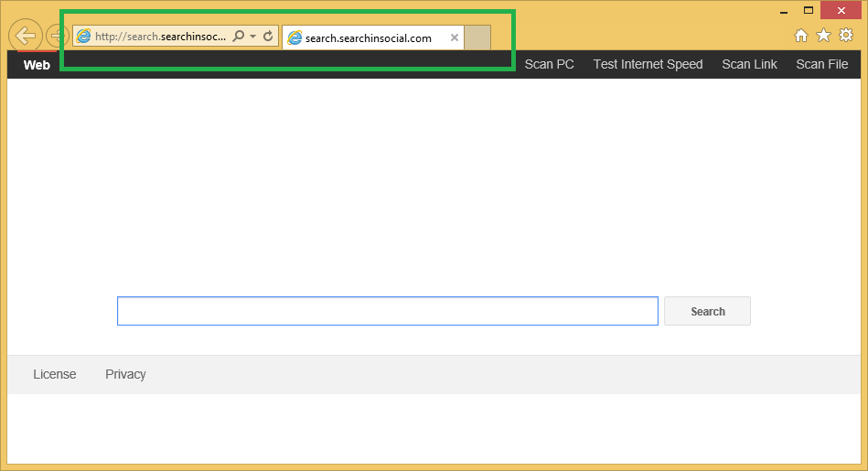Open Test Internet Speed link
Image resolution: width=868 pixels, height=471 pixels.
[x=648, y=64]
